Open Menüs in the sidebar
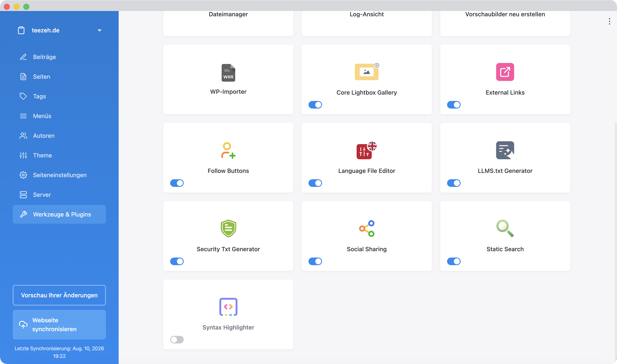 coord(59,116)
